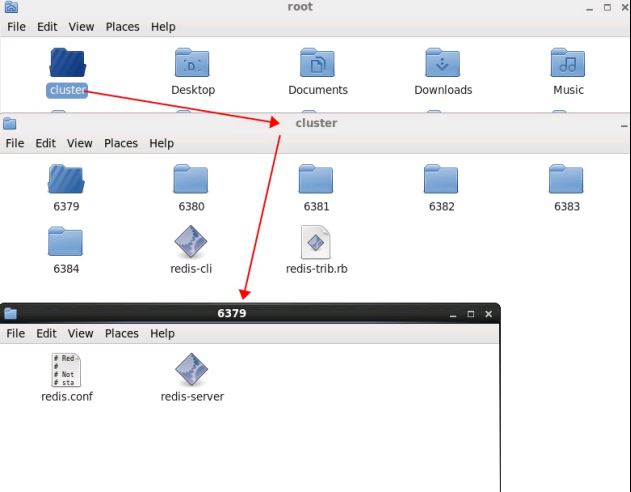Click the '6379' window title bar text
This screenshot has width=631, height=492.
(232, 313)
